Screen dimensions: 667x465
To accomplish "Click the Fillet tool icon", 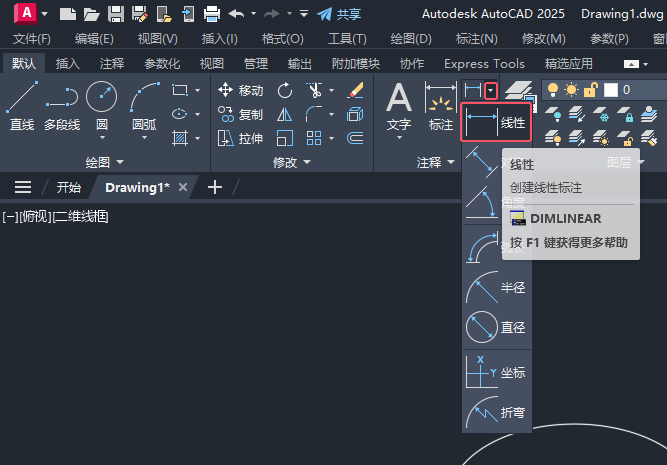I will (x=314, y=114).
